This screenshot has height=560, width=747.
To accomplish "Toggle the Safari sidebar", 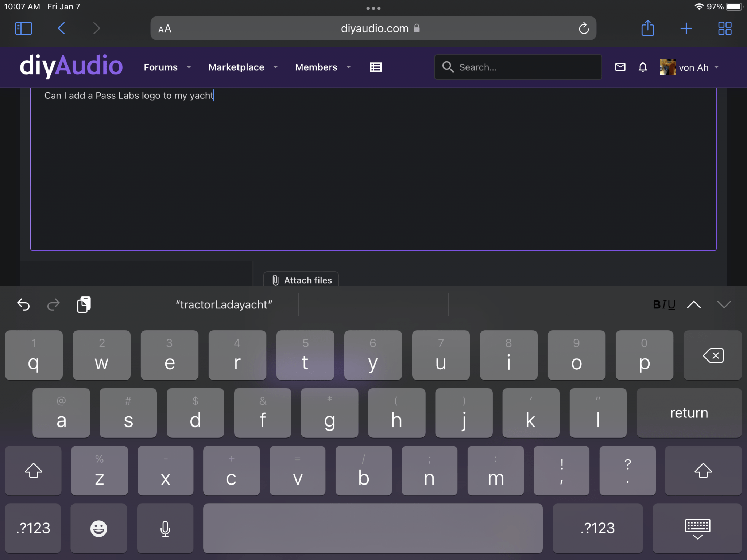I will point(23,28).
